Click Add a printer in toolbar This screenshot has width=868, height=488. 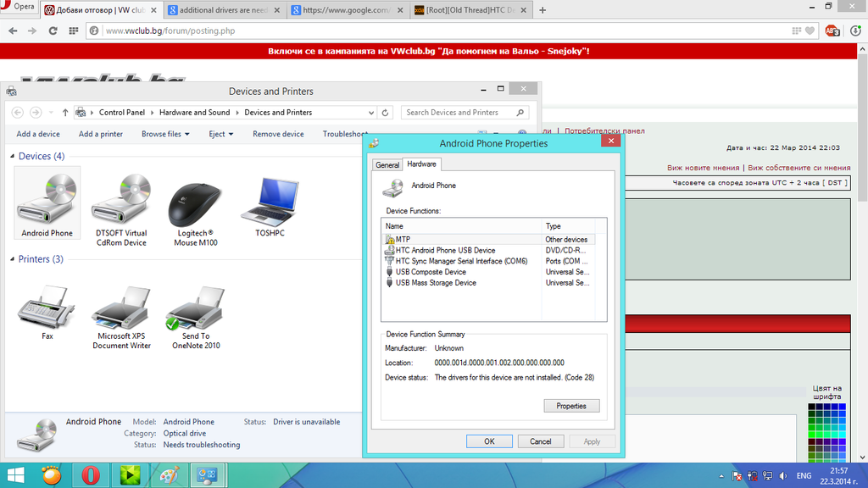click(x=101, y=134)
